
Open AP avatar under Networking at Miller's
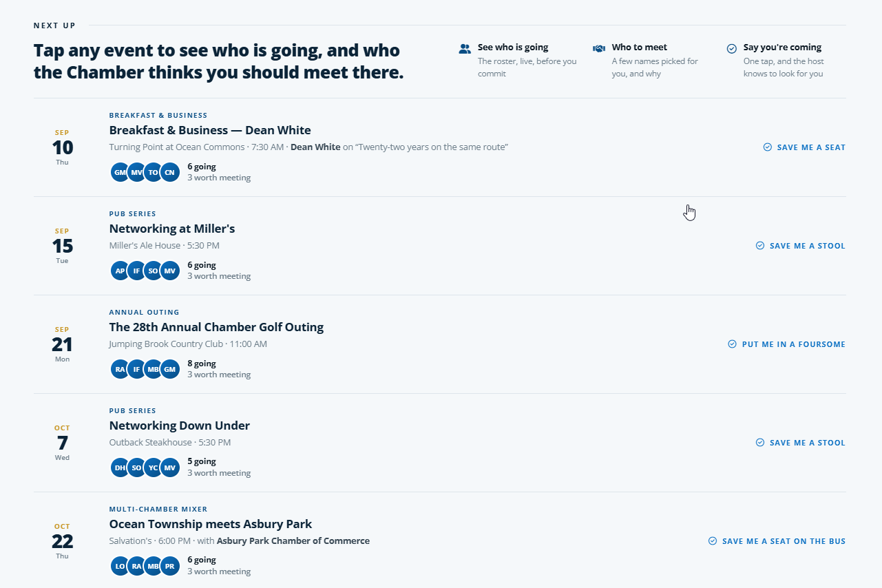120,271
